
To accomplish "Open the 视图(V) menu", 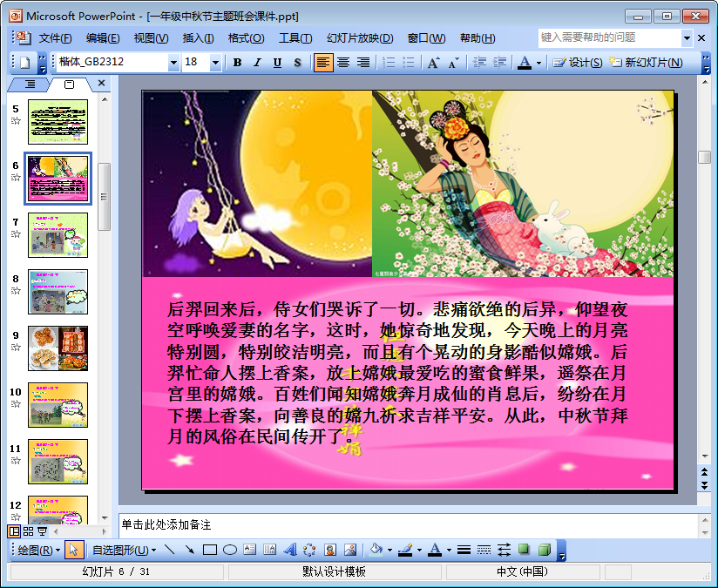I will [x=151, y=38].
